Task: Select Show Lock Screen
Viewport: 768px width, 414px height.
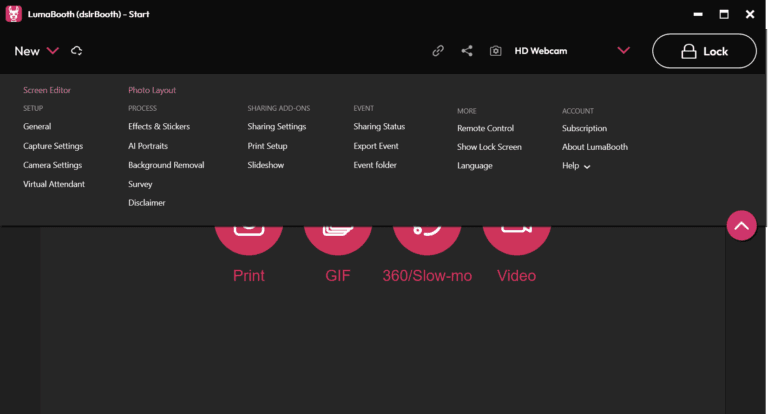Action: 489,147
